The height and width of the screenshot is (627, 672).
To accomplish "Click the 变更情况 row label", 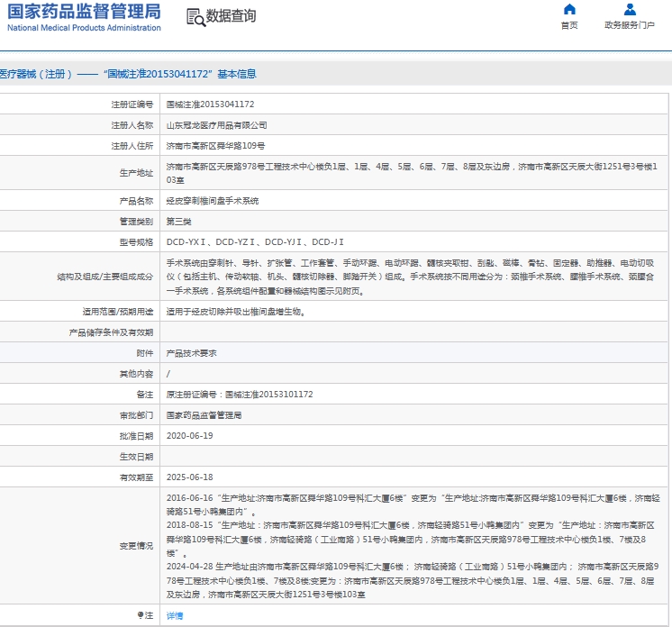I will [x=136, y=546].
